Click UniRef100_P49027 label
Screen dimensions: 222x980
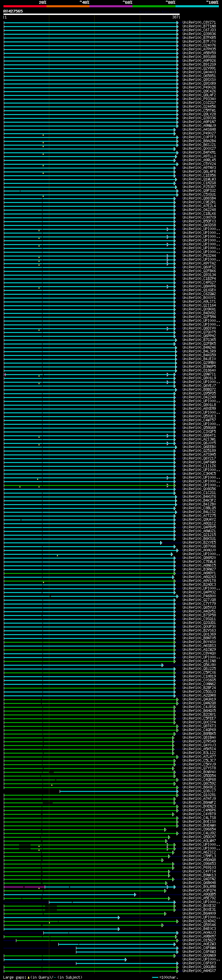[199, 133]
